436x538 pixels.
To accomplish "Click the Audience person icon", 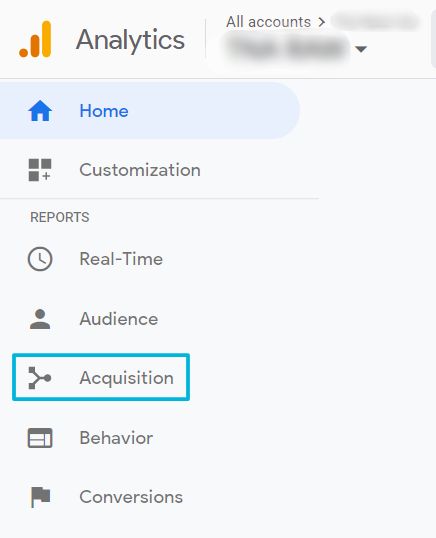I will point(40,319).
